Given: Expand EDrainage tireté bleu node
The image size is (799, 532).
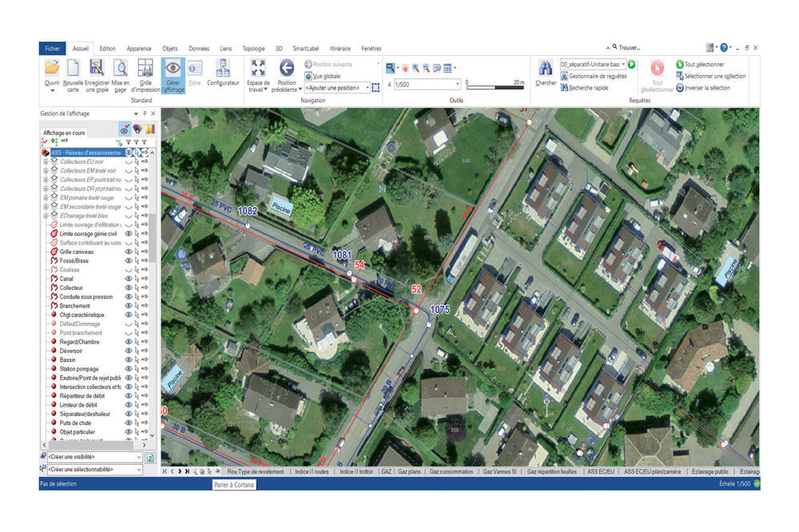Looking at the screenshot, I should point(46,216).
